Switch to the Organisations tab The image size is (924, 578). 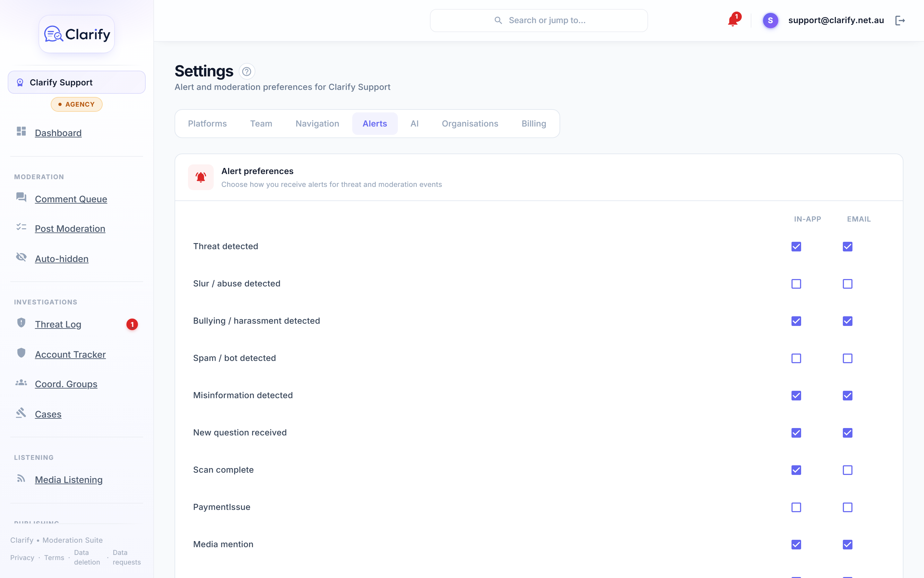point(470,124)
